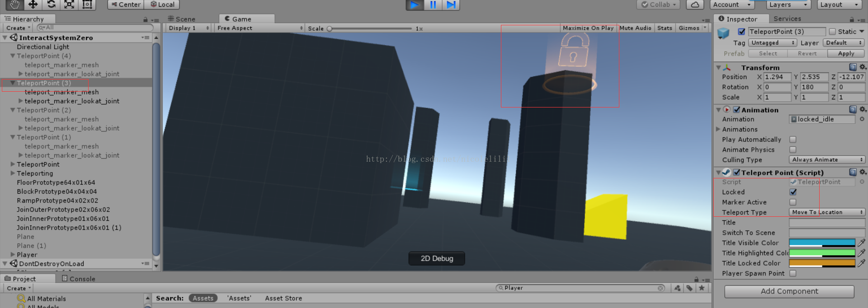Open the Layout dropdown

coord(840,5)
